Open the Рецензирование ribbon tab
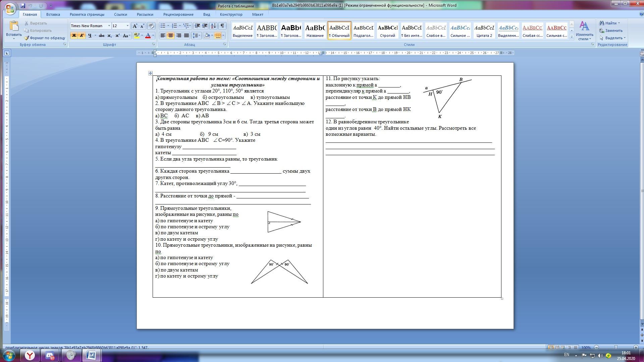The width and height of the screenshot is (644, 362). coord(178,14)
